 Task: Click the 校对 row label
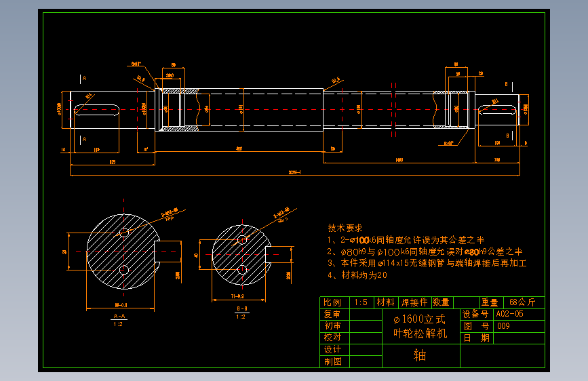tap(332, 338)
